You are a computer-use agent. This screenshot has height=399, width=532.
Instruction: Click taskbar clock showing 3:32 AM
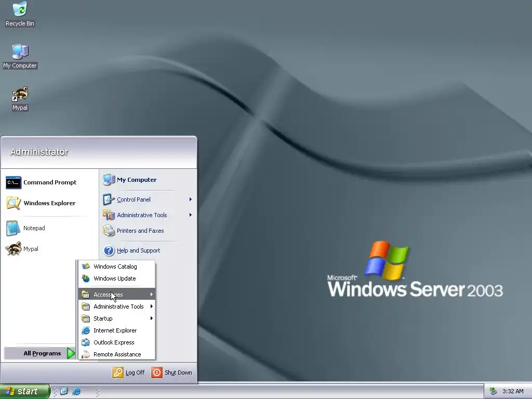(513, 391)
